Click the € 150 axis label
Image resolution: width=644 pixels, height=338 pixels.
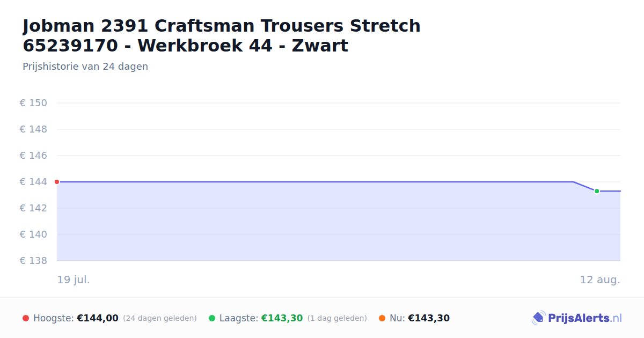pyautogui.click(x=33, y=103)
